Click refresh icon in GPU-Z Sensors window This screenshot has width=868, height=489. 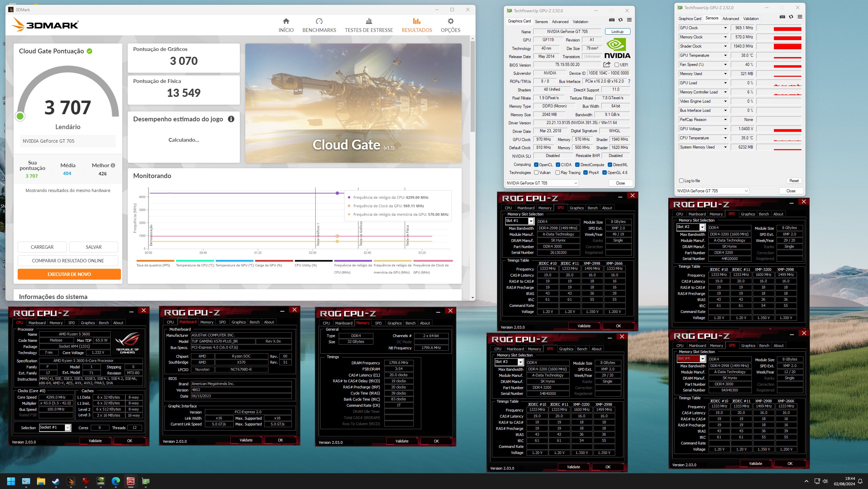click(791, 17)
